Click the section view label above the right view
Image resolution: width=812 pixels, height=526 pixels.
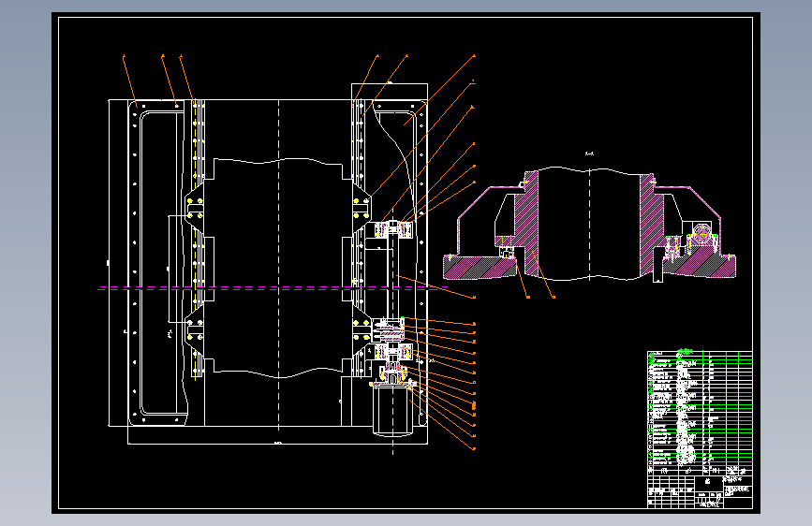point(589,153)
